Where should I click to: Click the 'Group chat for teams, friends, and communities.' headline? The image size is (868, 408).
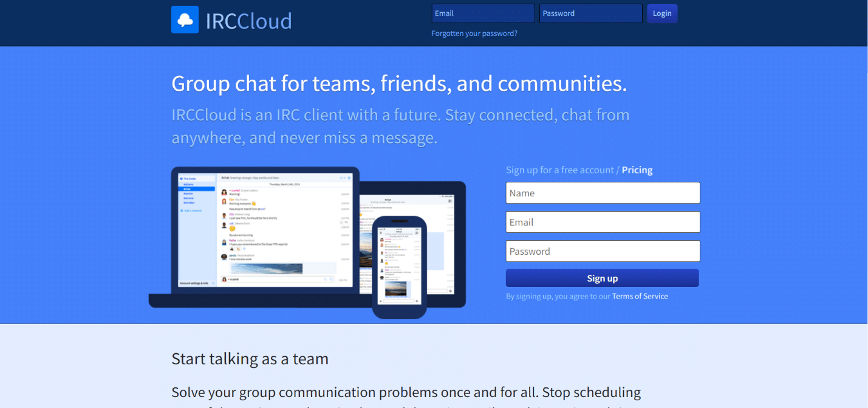click(x=399, y=84)
